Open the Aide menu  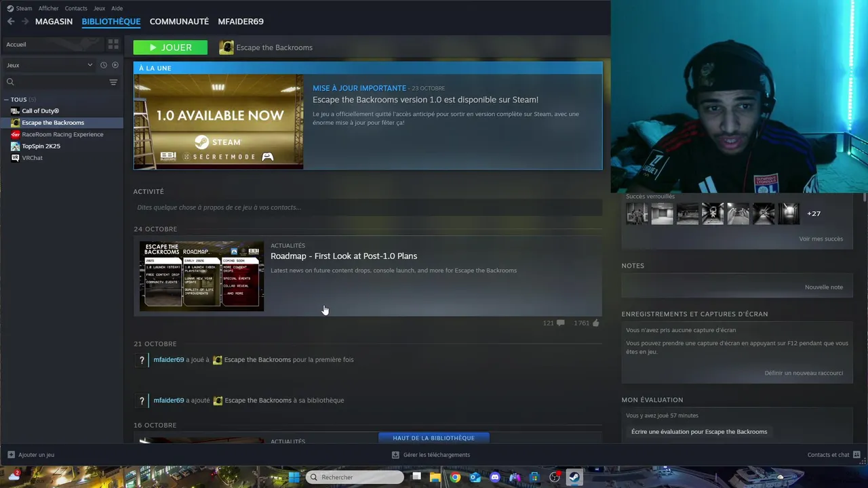point(117,8)
